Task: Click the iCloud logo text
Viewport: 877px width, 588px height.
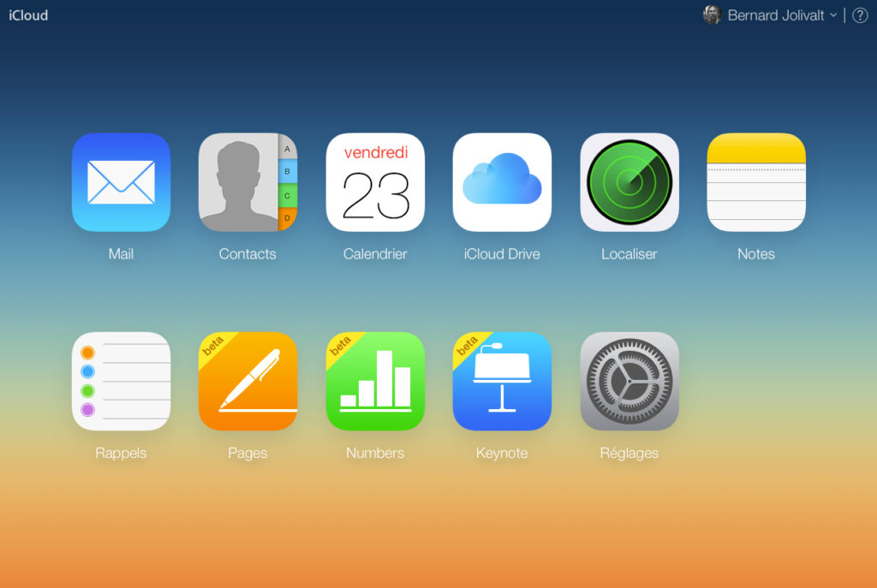Action: point(28,15)
